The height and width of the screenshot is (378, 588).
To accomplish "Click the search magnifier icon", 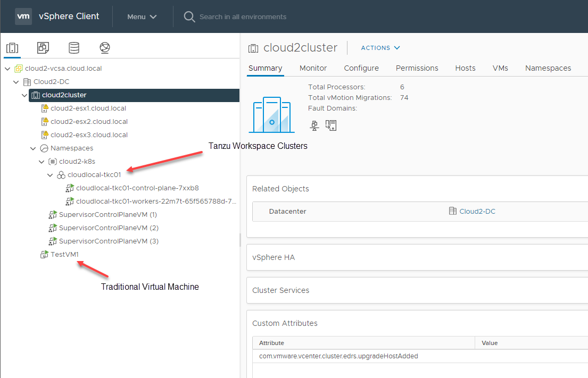I will [189, 16].
